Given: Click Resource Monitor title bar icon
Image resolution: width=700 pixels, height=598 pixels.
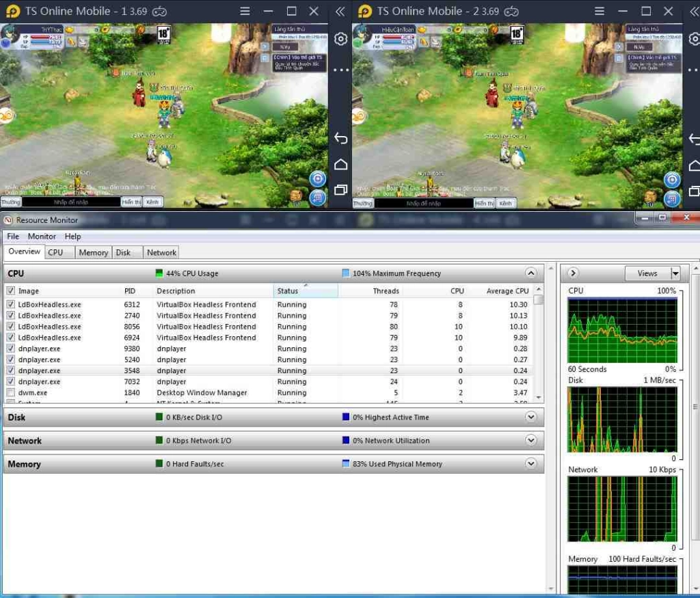Looking at the screenshot, I should pyautogui.click(x=8, y=220).
